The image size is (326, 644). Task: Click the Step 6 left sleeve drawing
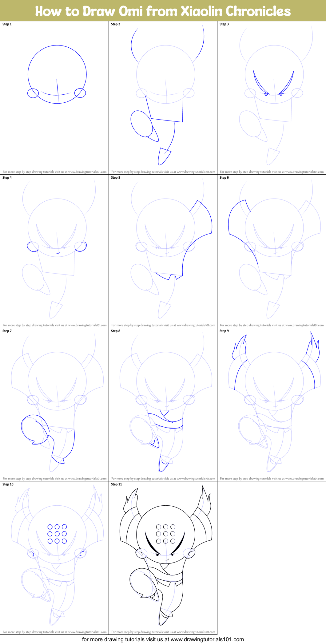click(243, 232)
